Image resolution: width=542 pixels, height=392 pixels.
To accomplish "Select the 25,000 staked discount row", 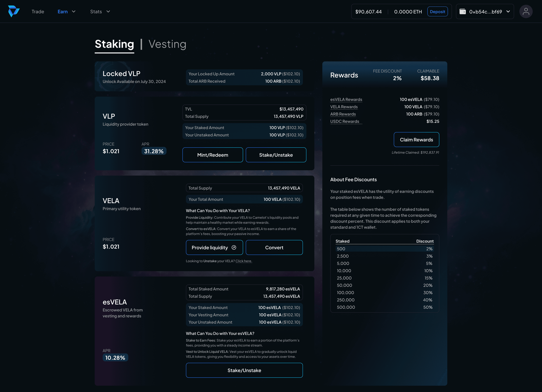I will 384,278.
